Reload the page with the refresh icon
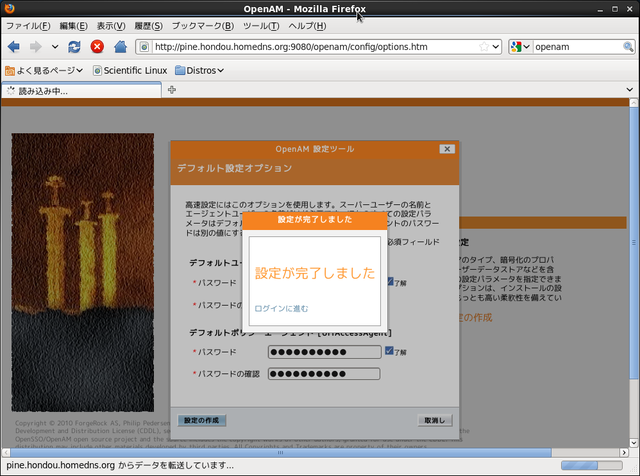640x476 pixels. [x=74, y=47]
